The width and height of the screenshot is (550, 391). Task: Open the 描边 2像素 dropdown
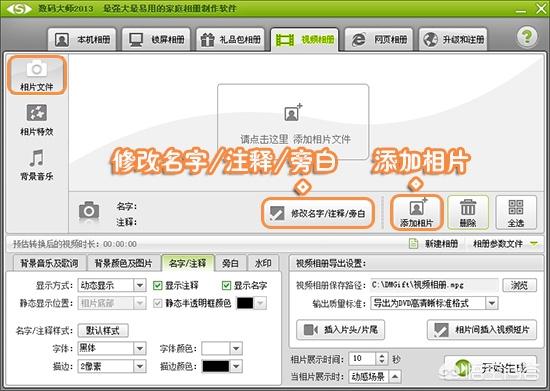(x=140, y=366)
